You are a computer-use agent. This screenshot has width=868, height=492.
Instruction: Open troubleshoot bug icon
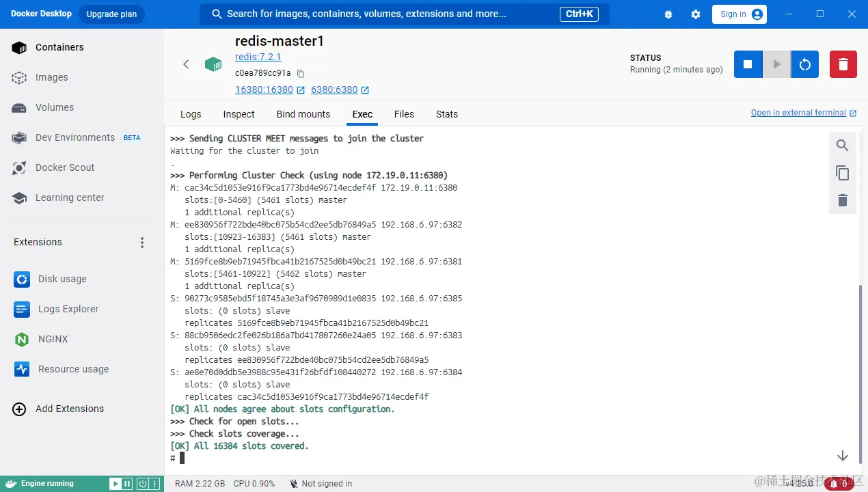click(x=668, y=14)
